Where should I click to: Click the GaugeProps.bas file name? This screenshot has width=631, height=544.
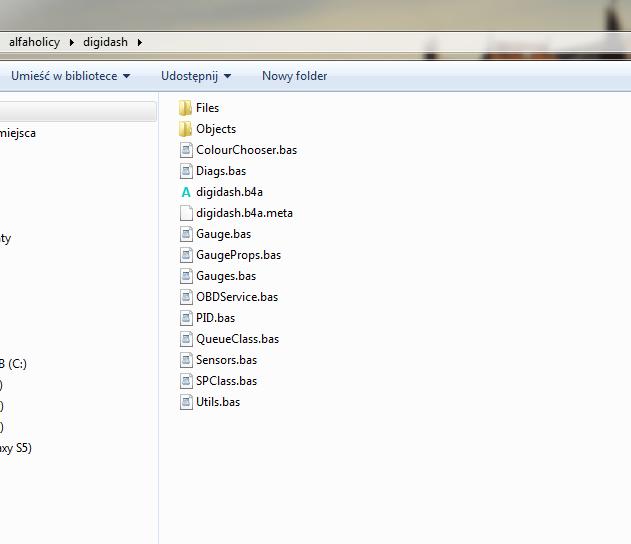[238, 255]
